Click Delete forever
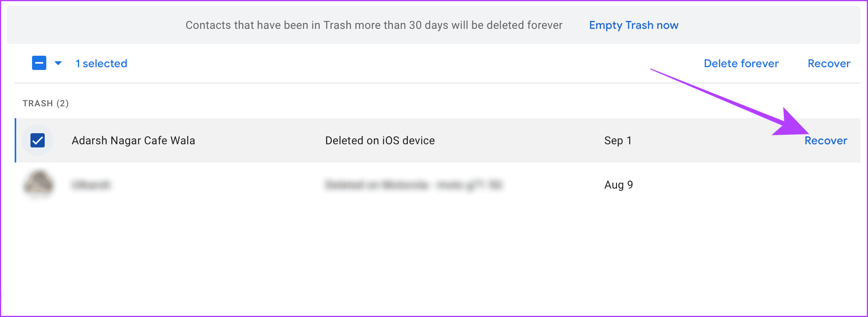The height and width of the screenshot is (317, 868). [x=741, y=63]
